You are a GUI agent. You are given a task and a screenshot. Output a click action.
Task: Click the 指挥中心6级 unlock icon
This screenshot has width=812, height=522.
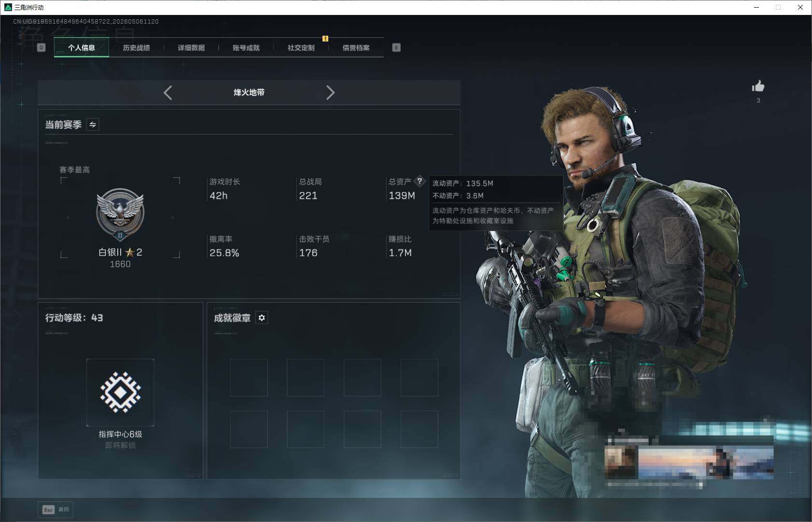click(120, 392)
